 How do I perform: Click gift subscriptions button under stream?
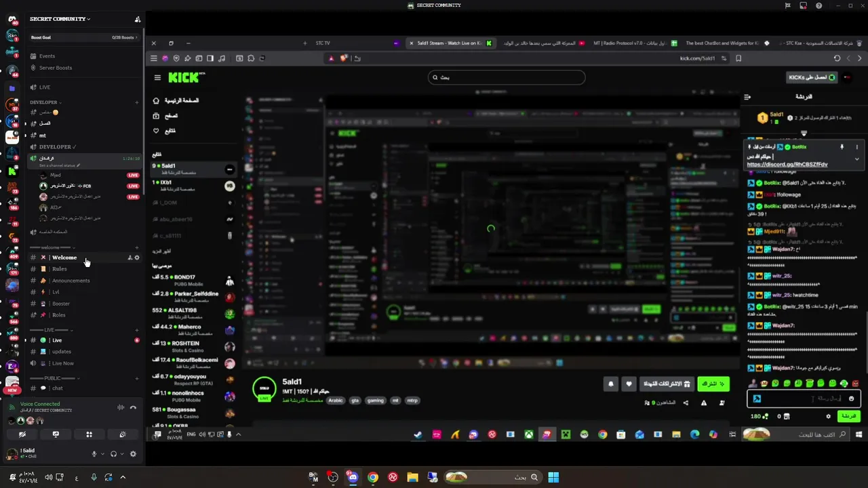(x=667, y=384)
